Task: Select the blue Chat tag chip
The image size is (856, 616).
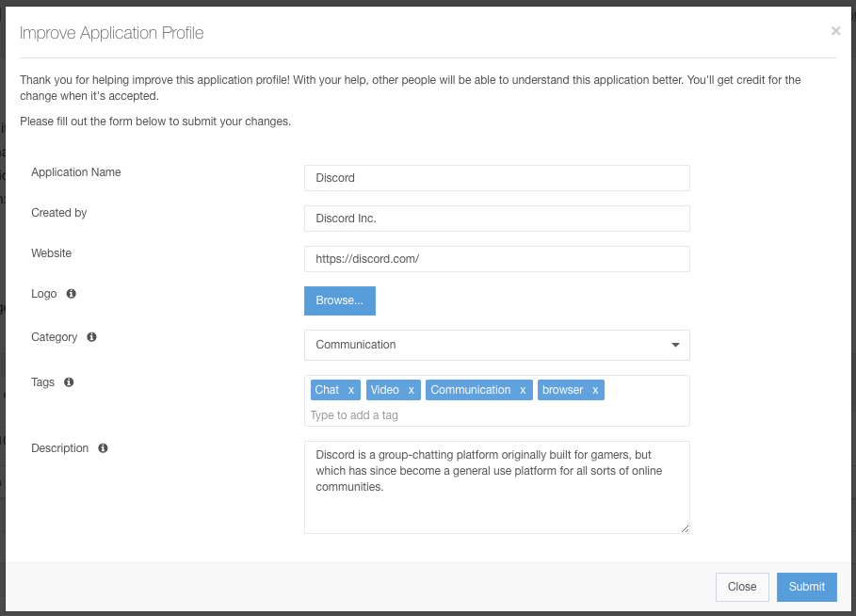Action: pyautogui.click(x=328, y=389)
